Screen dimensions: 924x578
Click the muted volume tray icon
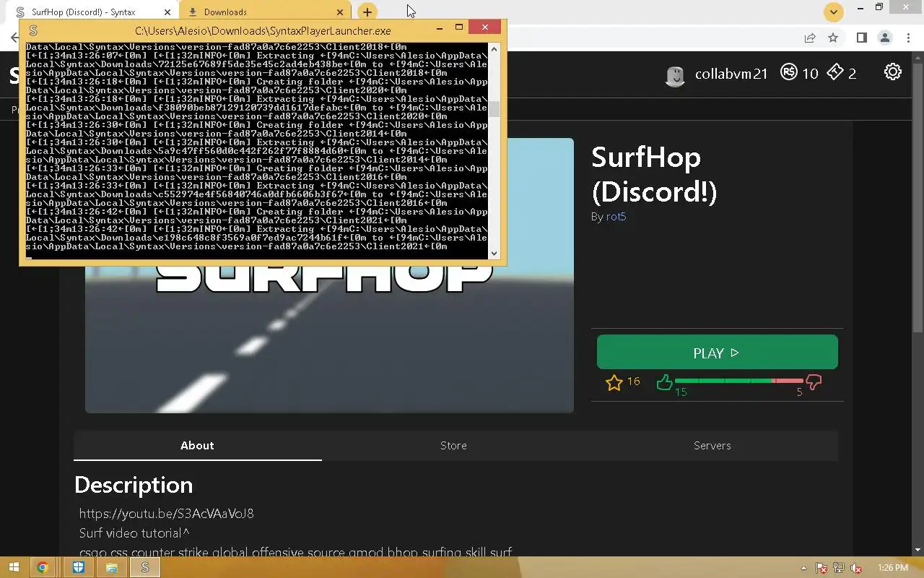[856, 569]
